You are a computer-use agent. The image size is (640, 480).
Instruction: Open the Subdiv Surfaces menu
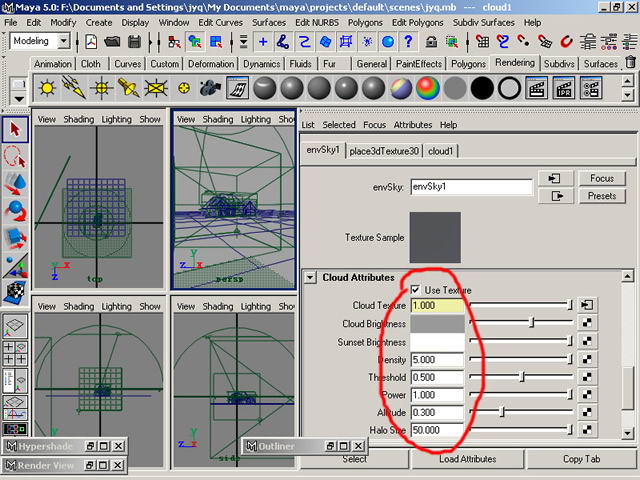coord(483,22)
